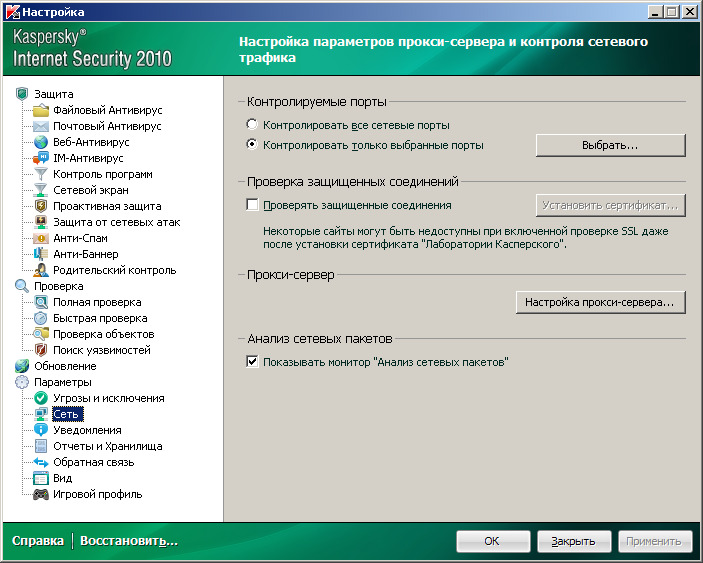Go to Обновление section label
The width and height of the screenshot is (703, 563).
point(65,366)
